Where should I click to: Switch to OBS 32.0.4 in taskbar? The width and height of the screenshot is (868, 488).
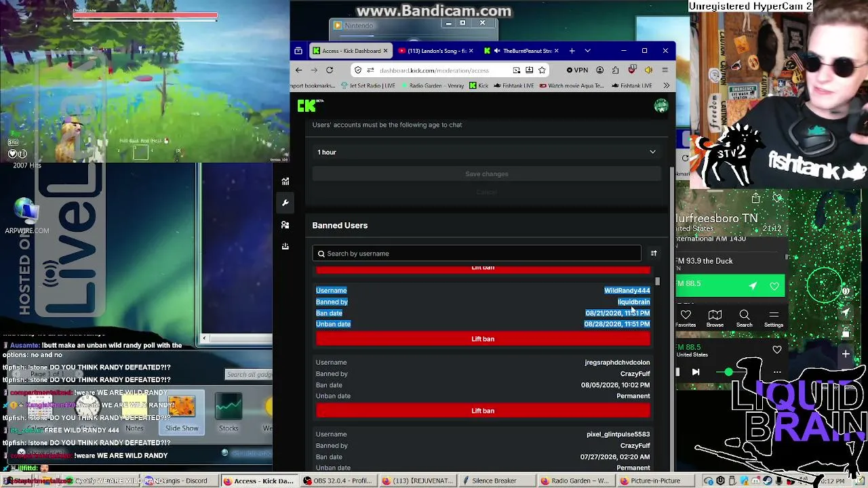[338, 481]
